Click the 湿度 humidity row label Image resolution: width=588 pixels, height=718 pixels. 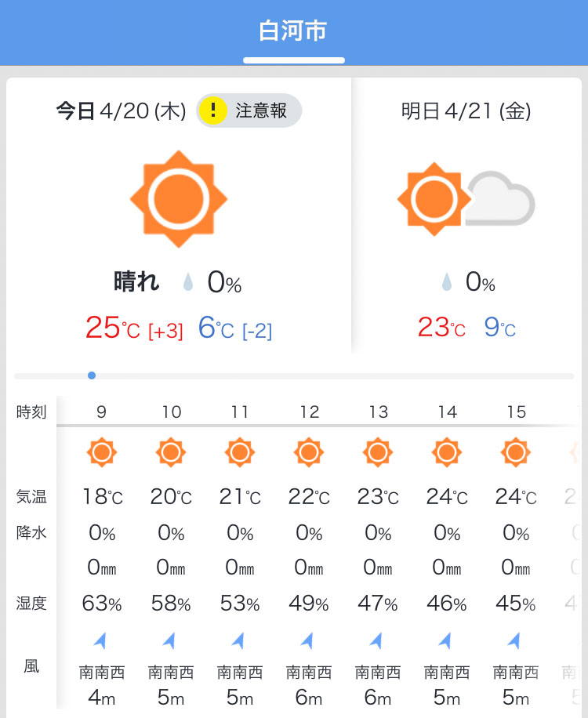coord(31,603)
